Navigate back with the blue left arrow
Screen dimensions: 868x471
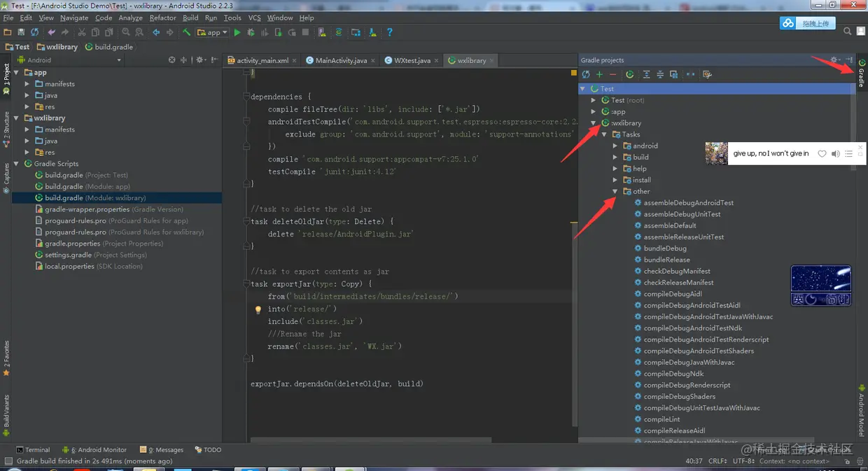[x=157, y=32]
